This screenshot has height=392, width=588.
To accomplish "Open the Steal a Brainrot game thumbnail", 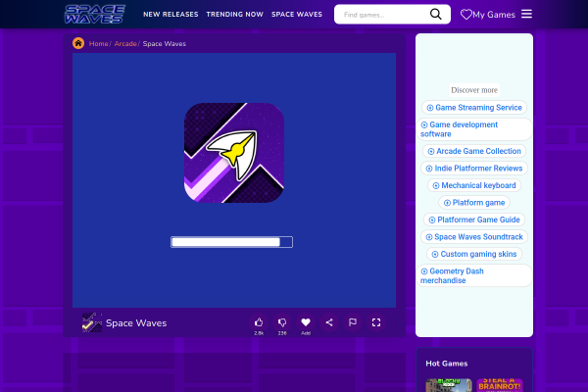I will pos(501,385).
